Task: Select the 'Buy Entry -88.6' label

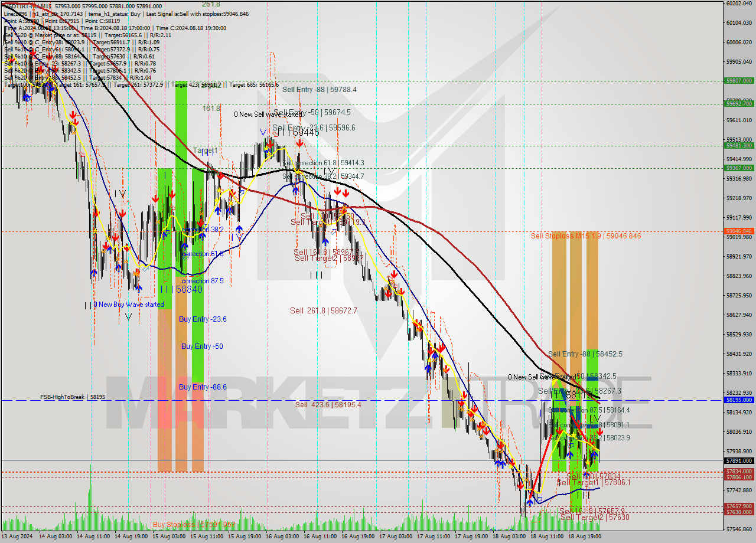Action: 203,387
